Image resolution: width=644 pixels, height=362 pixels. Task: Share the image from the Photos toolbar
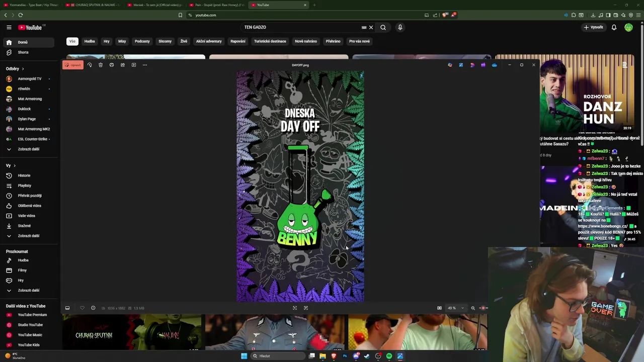pyautogui.click(x=123, y=65)
